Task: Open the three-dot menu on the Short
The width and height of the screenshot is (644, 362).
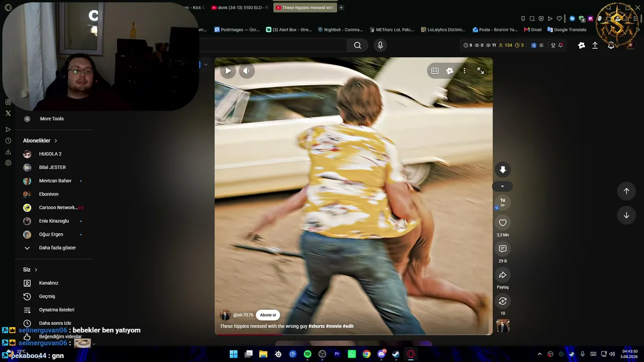Action: click(x=464, y=71)
